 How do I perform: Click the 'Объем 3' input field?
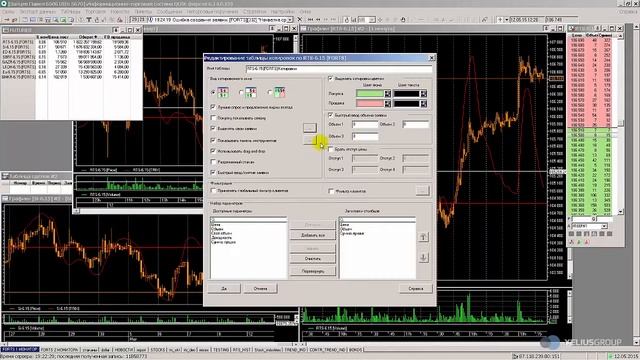pyautogui.click(x=365, y=136)
